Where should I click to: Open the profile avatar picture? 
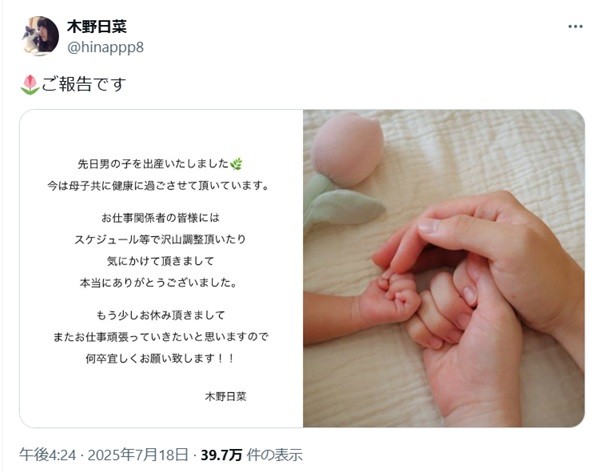coord(40,36)
